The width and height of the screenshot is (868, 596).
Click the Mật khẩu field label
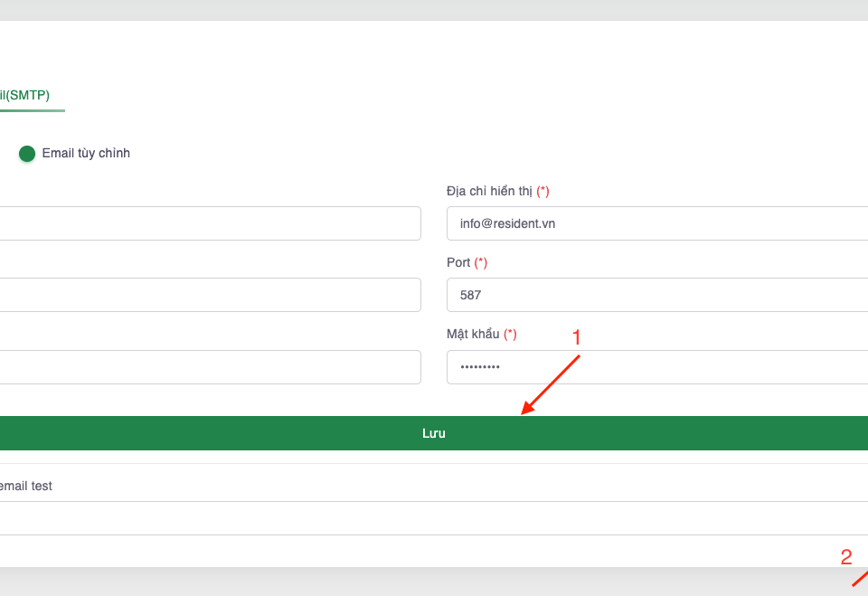tap(473, 335)
